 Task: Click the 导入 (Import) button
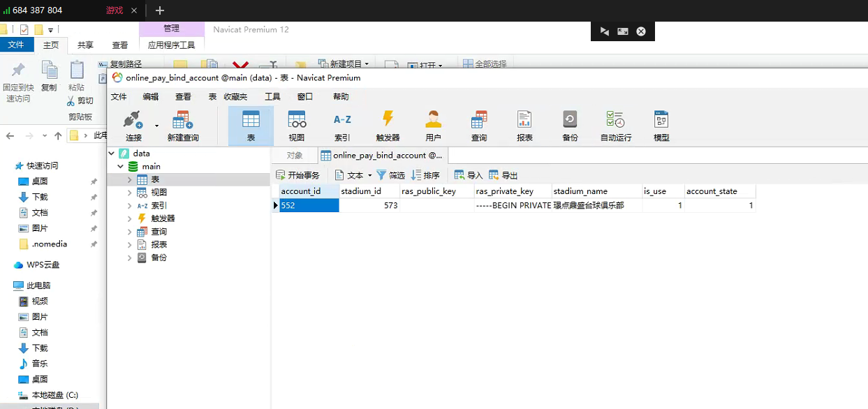[x=469, y=175]
